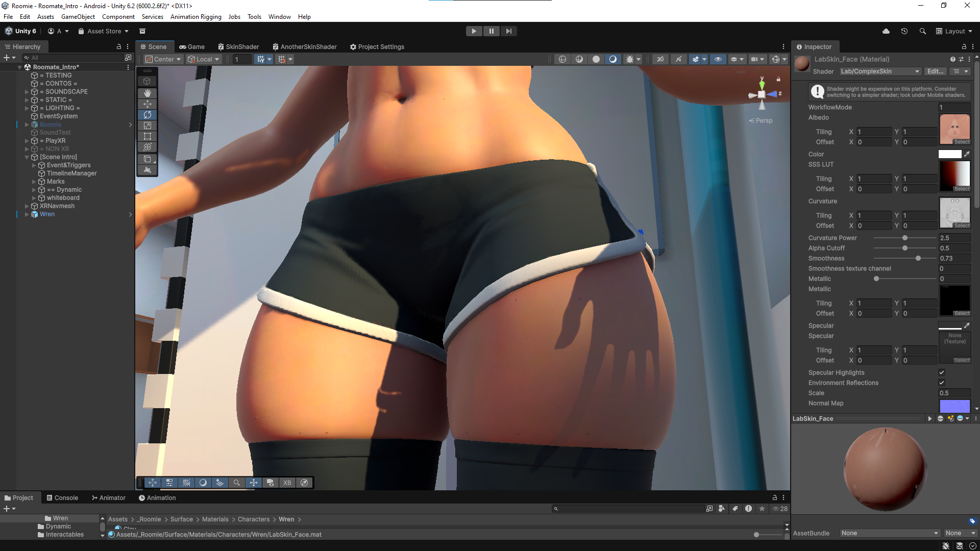Toggle the Specular Highlights checkbox
The height and width of the screenshot is (551, 980).
(x=942, y=372)
